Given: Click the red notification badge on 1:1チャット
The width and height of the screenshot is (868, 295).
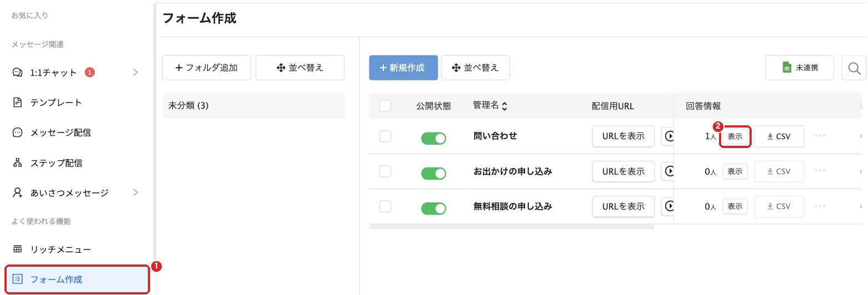Looking at the screenshot, I should (x=90, y=72).
